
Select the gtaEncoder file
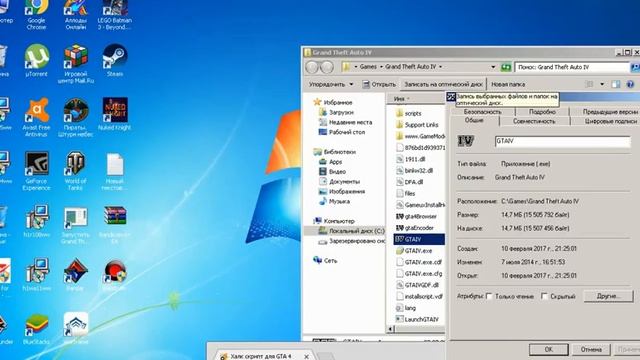(415, 228)
